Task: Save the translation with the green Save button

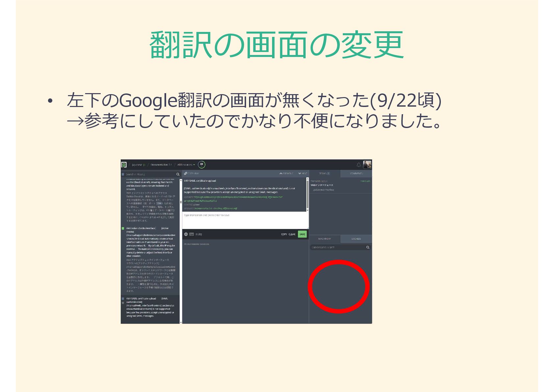Action: [302, 234]
